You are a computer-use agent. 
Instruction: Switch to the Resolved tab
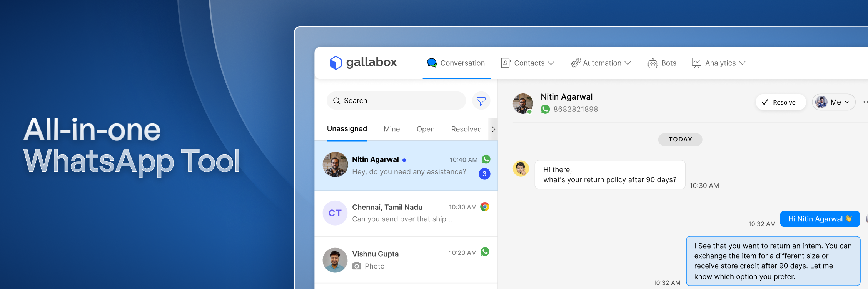pos(466,129)
